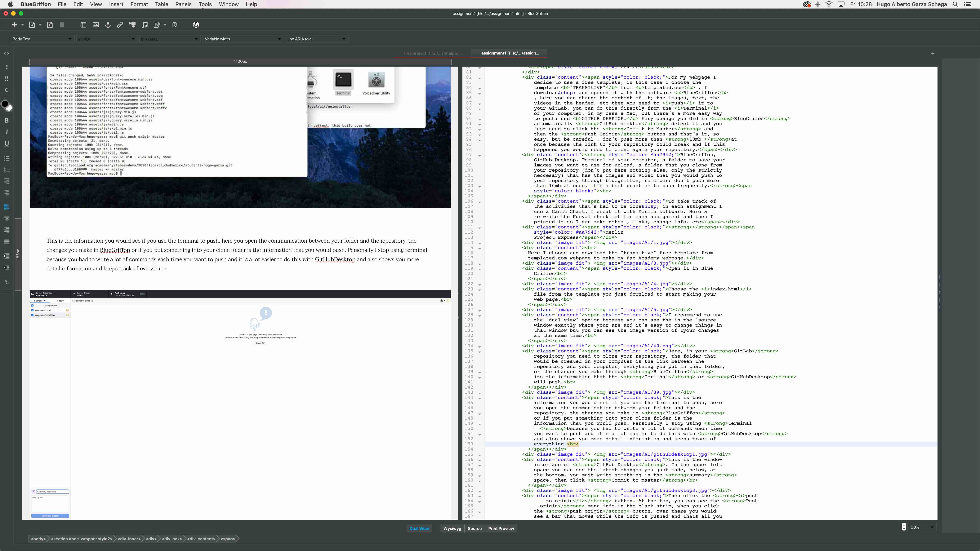Click the black foreground color swatch
Viewport: 980px width, 551px height.
(5, 104)
